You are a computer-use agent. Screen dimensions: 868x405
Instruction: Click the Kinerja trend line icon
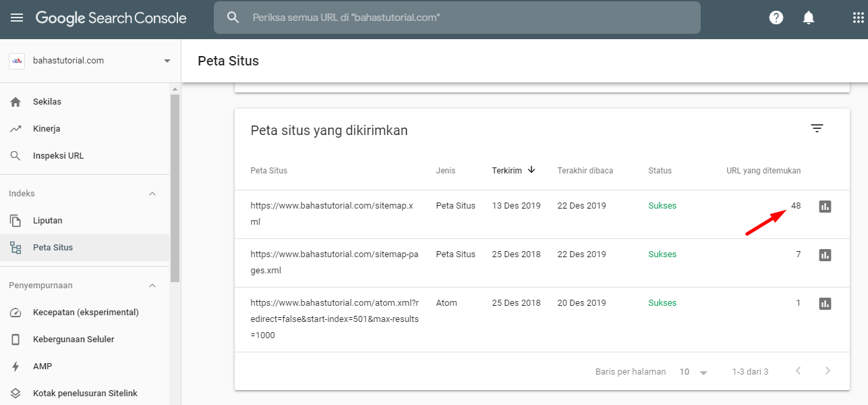16,129
